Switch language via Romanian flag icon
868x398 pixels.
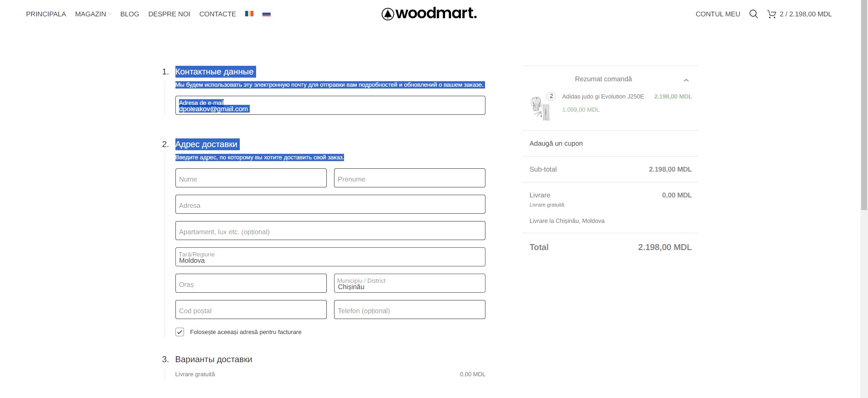249,14
